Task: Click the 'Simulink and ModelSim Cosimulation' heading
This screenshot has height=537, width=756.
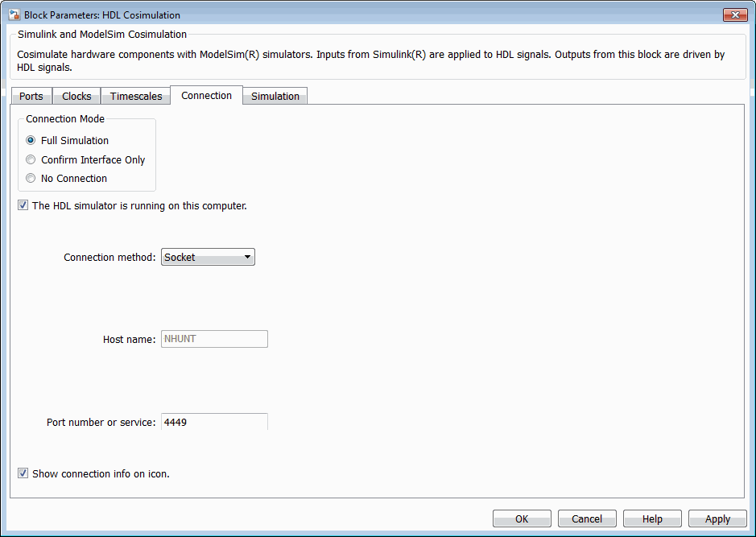Action: tap(102, 35)
